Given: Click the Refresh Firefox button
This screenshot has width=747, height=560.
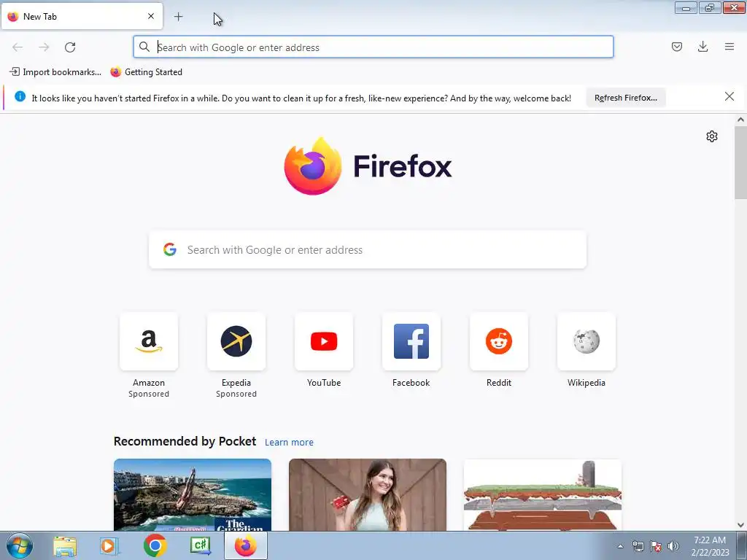Looking at the screenshot, I should tap(625, 98).
